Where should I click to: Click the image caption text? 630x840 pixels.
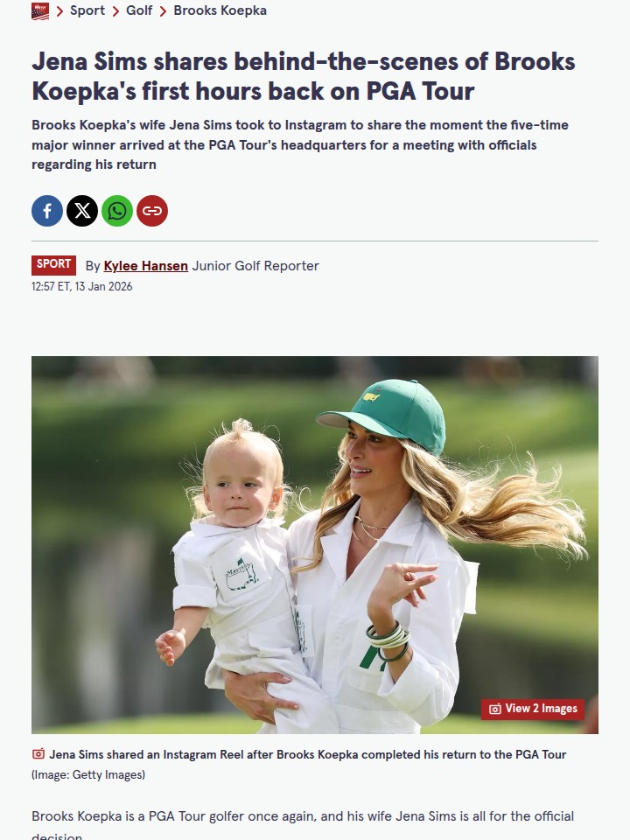[x=307, y=754]
